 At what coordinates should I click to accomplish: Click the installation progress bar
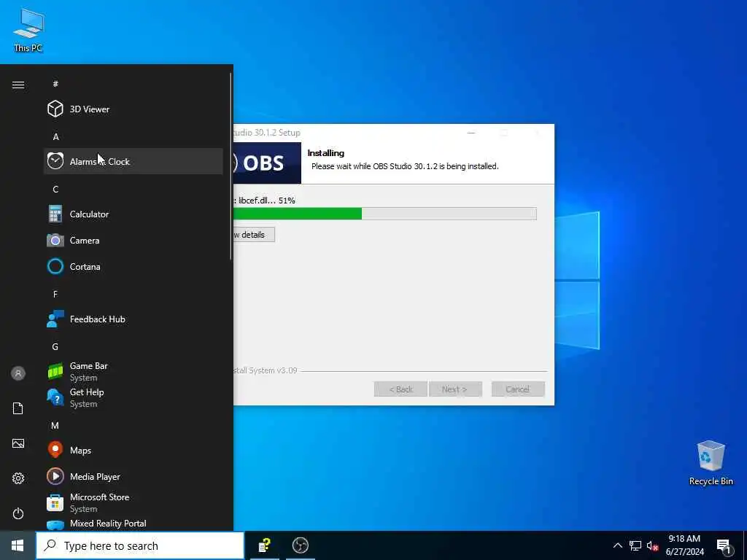click(x=385, y=214)
